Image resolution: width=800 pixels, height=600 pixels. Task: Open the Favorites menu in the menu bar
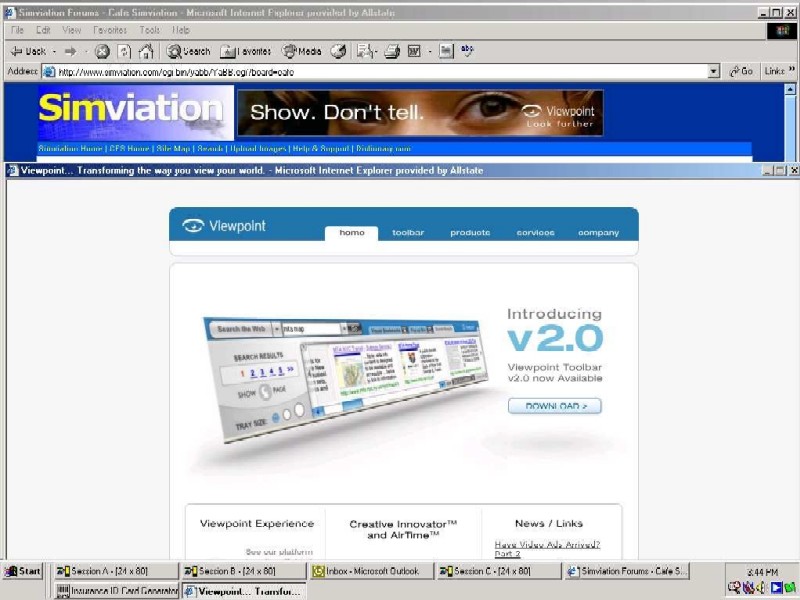tap(109, 31)
